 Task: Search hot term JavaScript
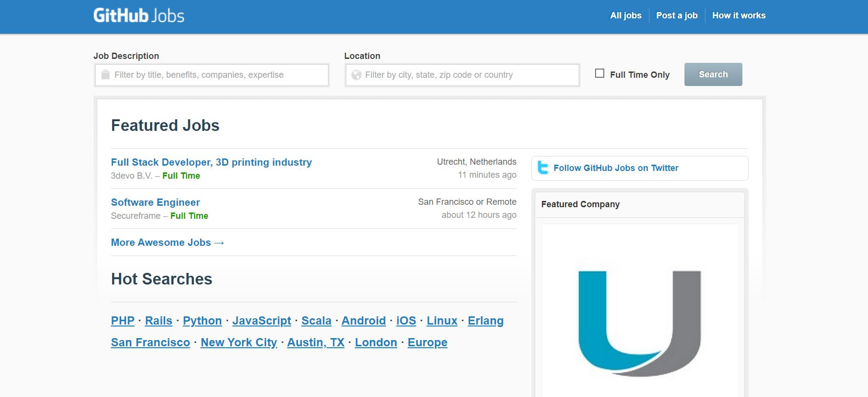(261, 321)
